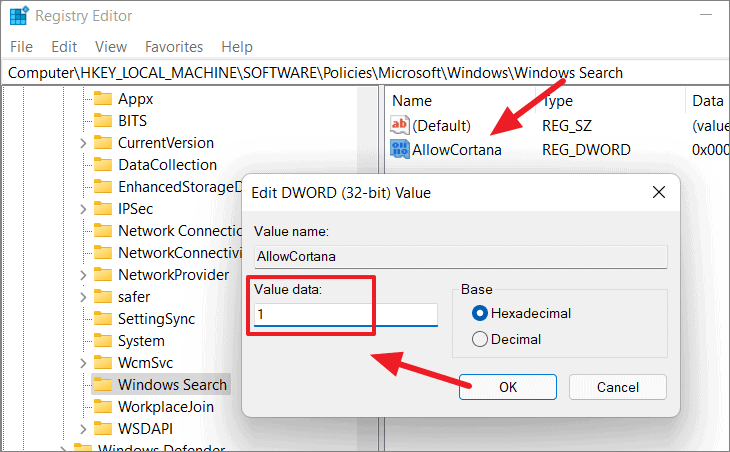Screen dimensions: 730x452
Task: Open the View menu
Action: 111,47
